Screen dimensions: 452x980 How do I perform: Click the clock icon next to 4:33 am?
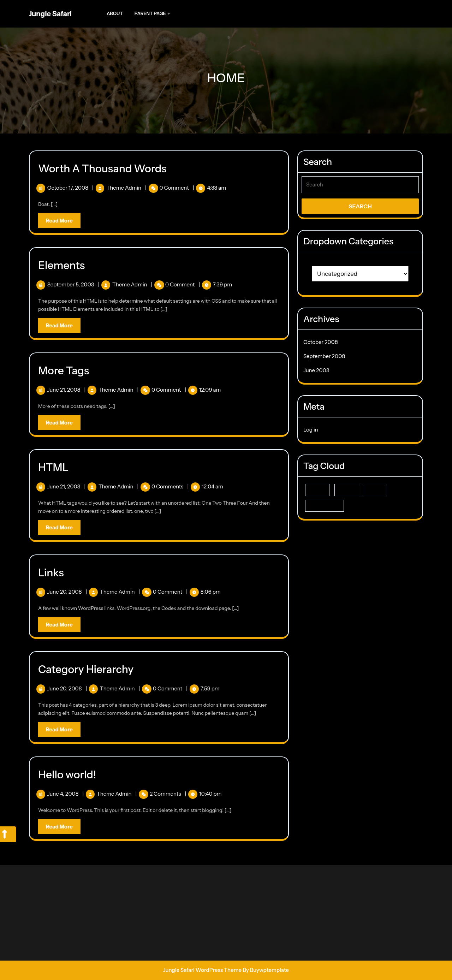coord(201,188)
